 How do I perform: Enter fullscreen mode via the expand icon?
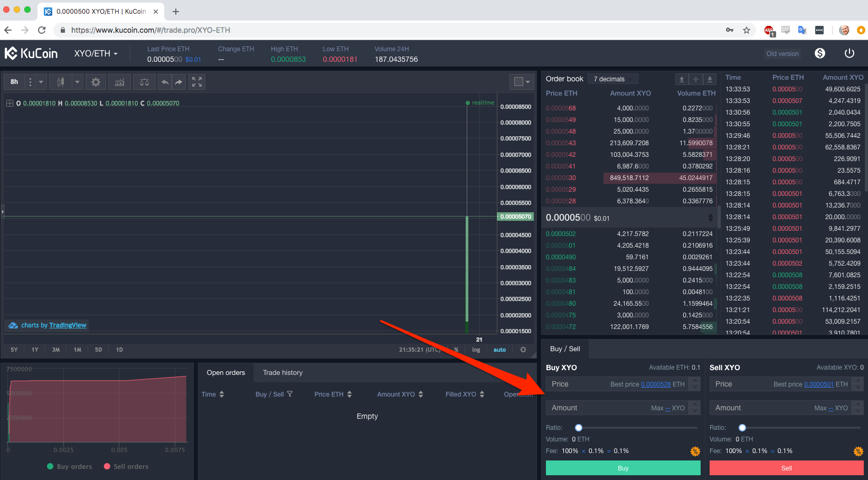[x=196, y=81]
